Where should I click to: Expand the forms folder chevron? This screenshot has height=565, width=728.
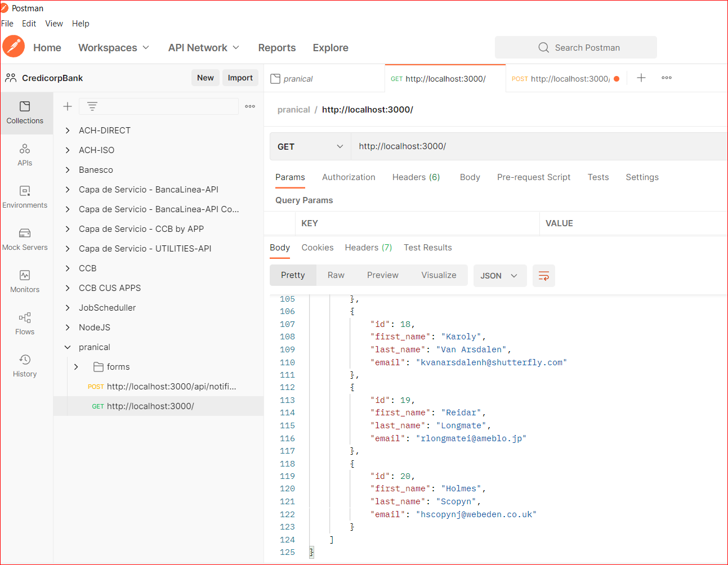point(76,367)
